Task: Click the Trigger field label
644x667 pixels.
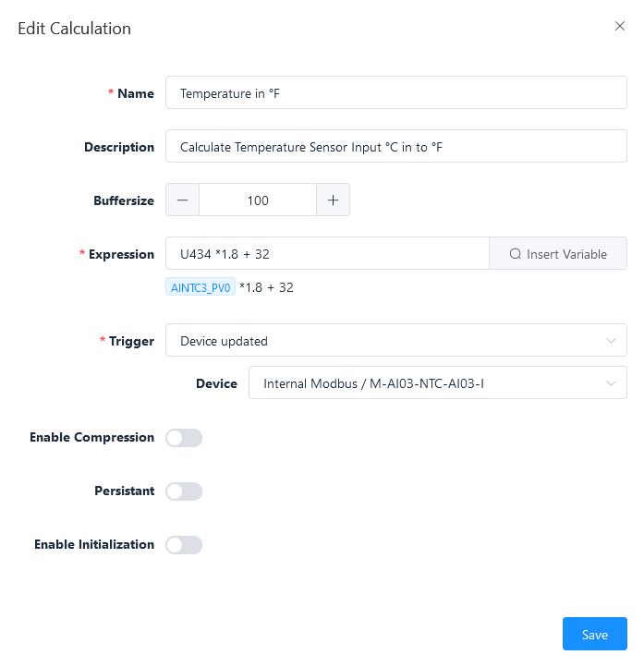Action: coord(131,341)
